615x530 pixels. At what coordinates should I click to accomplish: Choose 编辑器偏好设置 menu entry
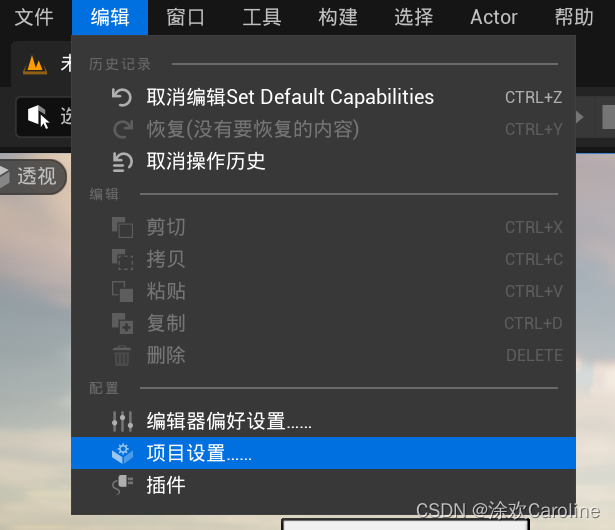(324, 421)
